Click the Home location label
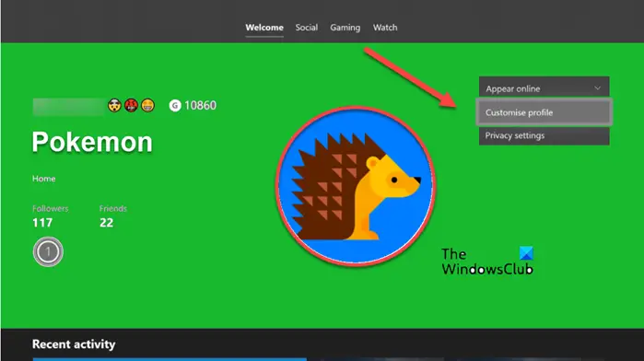This screenshot has width=644, height=361. [x=44, y=179]
